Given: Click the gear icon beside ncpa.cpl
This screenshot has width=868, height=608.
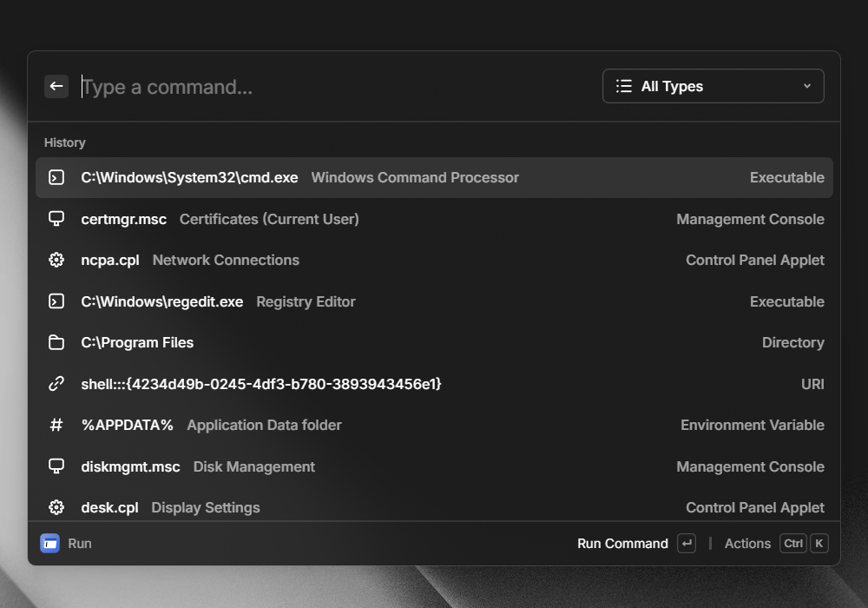Looking at the screenshot, I should click(56, 260).
